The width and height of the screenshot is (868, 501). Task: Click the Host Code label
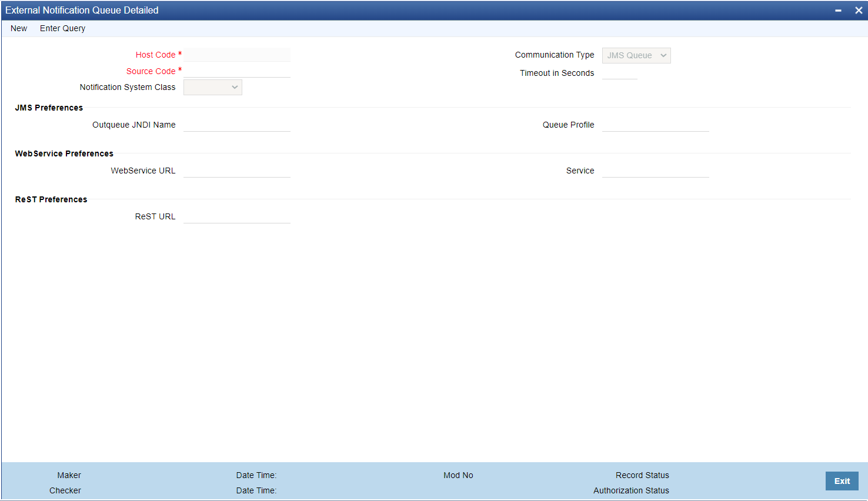coord(155,55)
